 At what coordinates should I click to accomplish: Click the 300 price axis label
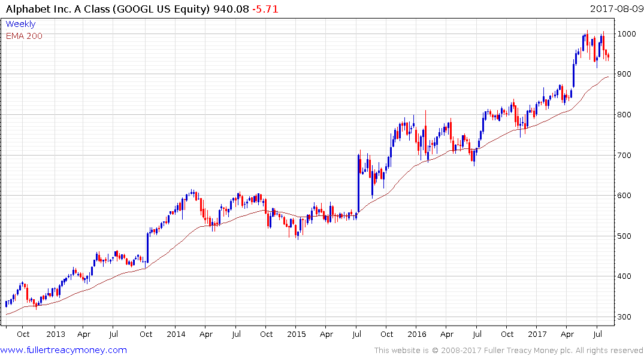tap(624, 317)
